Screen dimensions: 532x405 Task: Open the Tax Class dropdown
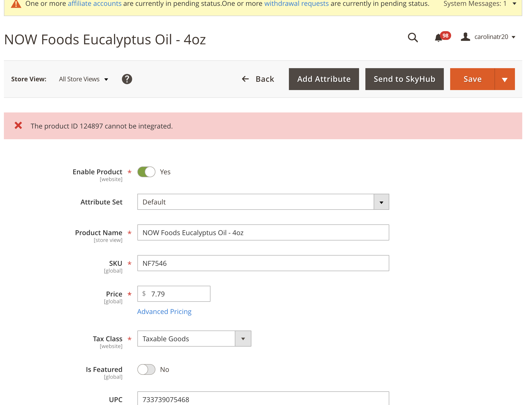194,339
